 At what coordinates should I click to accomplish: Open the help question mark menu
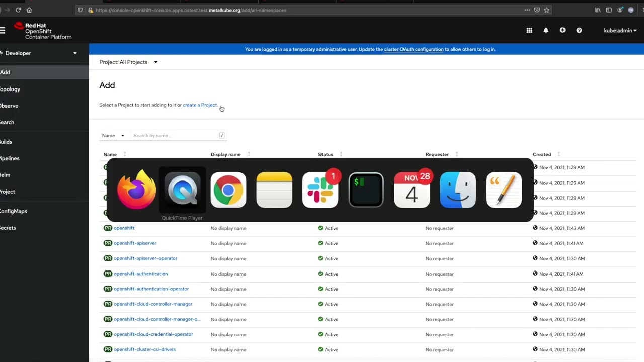point(579,30)
